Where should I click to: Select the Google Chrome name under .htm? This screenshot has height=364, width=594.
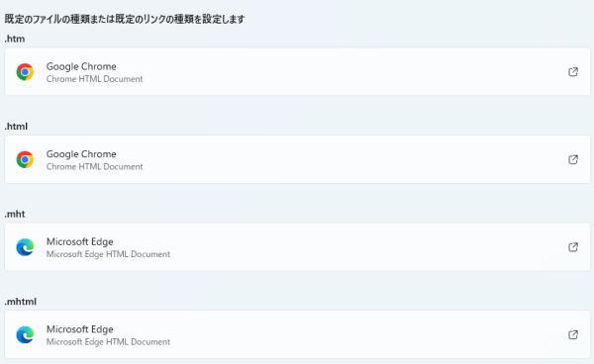81,66
